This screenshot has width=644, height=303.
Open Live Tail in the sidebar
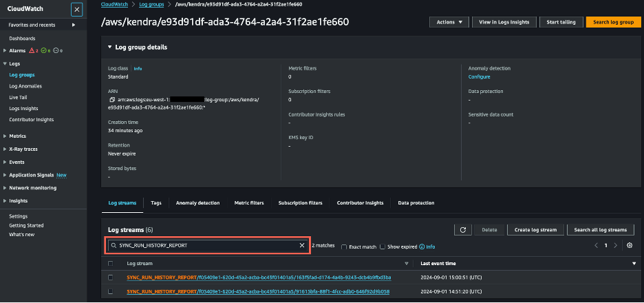point(18,97)
